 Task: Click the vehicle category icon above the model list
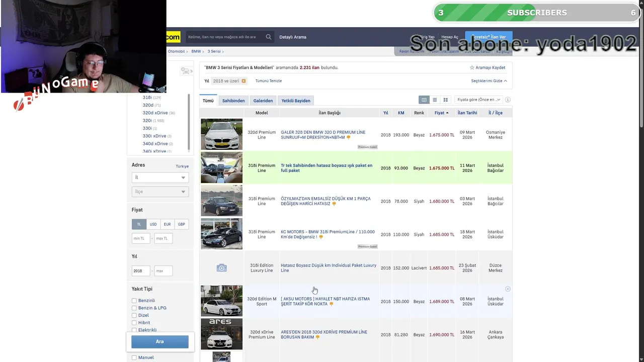coord(186,71)
